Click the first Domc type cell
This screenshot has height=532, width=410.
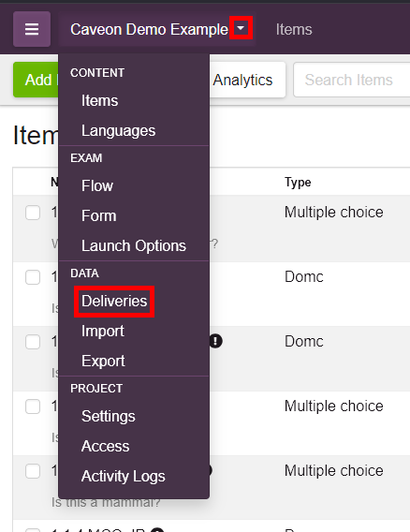(x=304, y=277)
